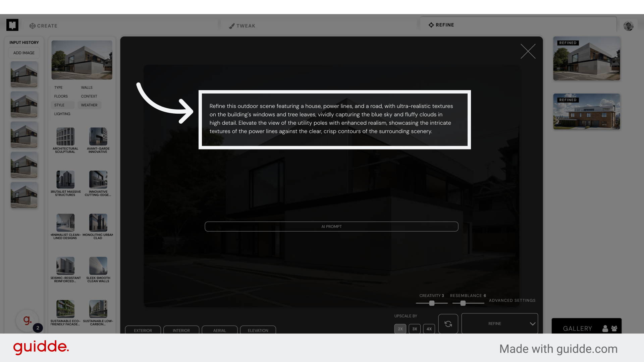This screenshot has height=362, width=644.
Task: Expand the Refine button dropdown chevron
Action: [532, 324]
